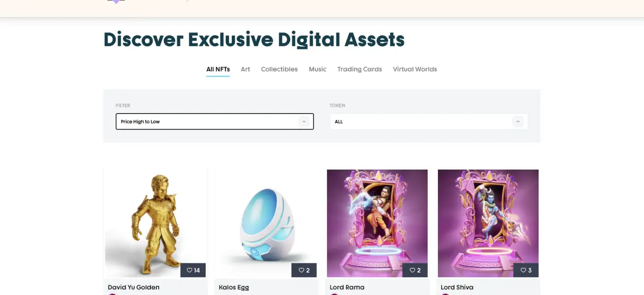644x295 pixels.
Task: Click the chevron in the Token select box
Action: 518,121
